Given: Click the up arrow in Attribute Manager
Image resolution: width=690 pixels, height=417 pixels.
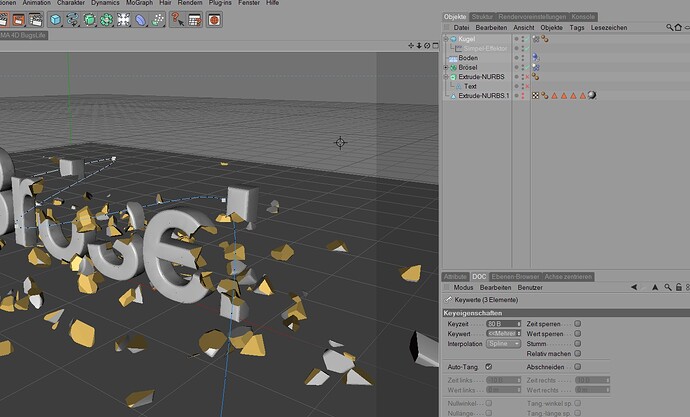Looking at the screenshot, I should pos(655,287).
